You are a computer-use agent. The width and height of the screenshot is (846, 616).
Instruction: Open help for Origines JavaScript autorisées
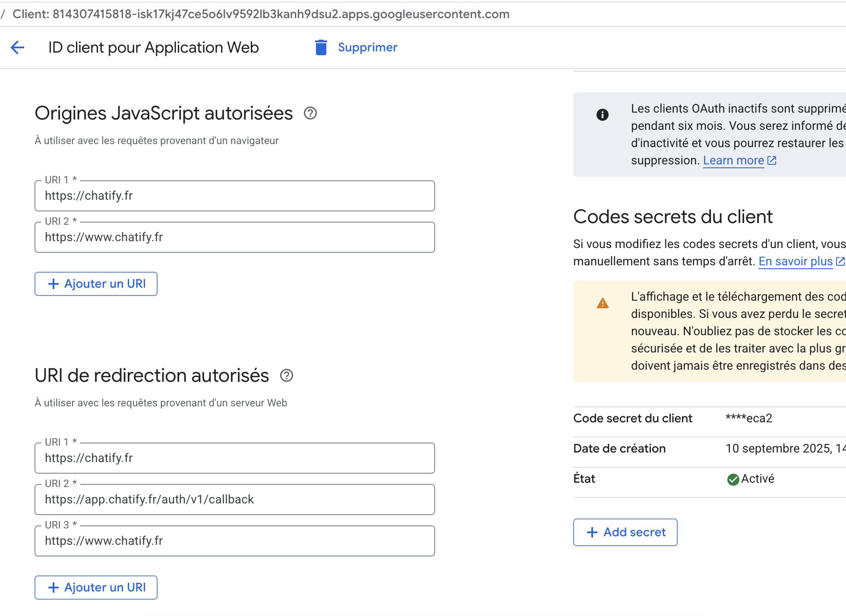[x=310, y=113]
